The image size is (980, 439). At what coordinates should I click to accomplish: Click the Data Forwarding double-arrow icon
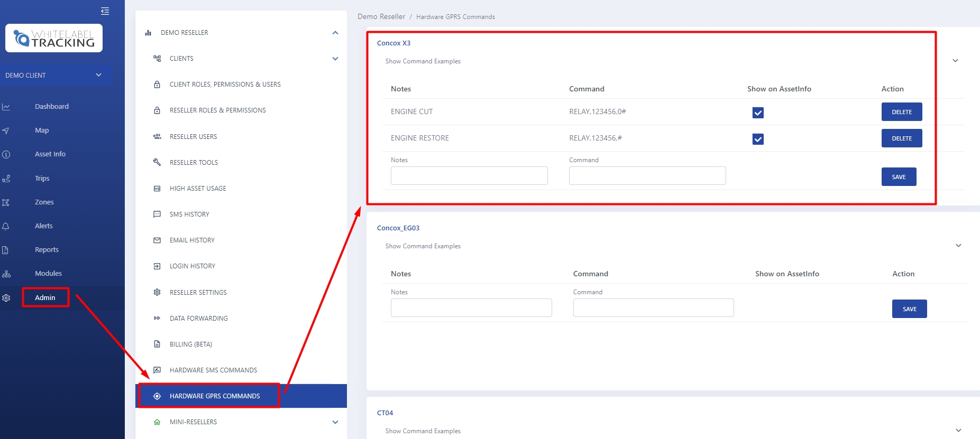pyautogui.click(x=157, y=318)
